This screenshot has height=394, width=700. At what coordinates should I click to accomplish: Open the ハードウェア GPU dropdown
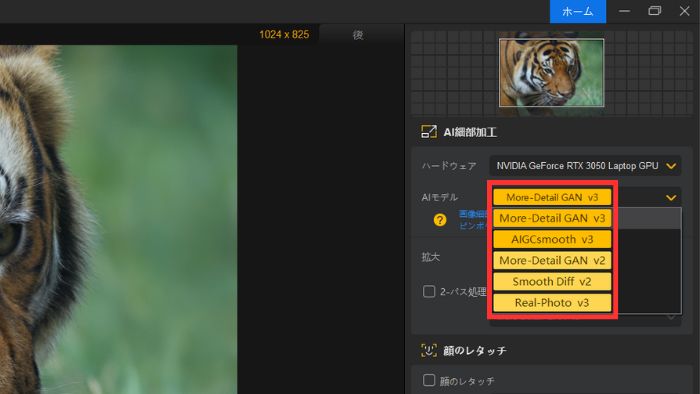tap(585, 166)
